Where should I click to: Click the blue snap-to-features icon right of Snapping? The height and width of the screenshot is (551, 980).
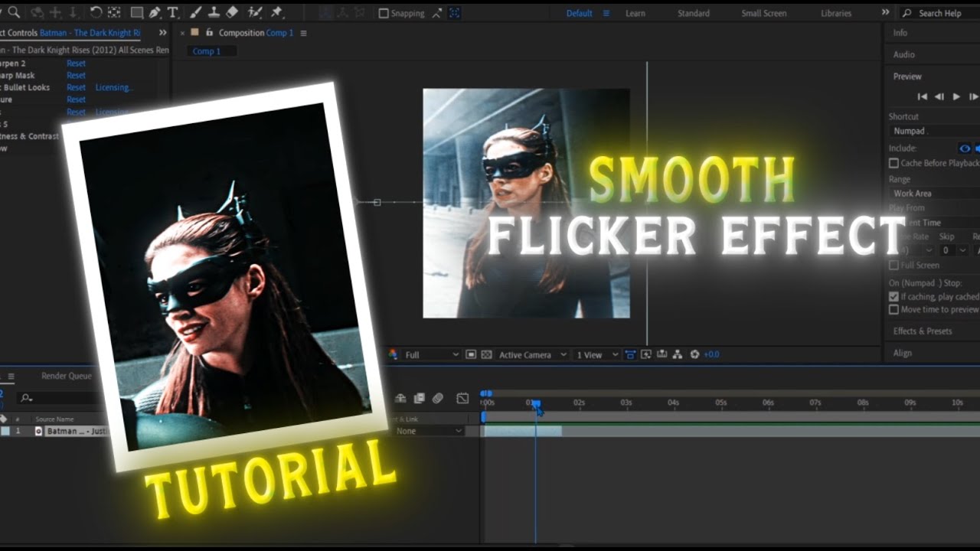(455, 13)
